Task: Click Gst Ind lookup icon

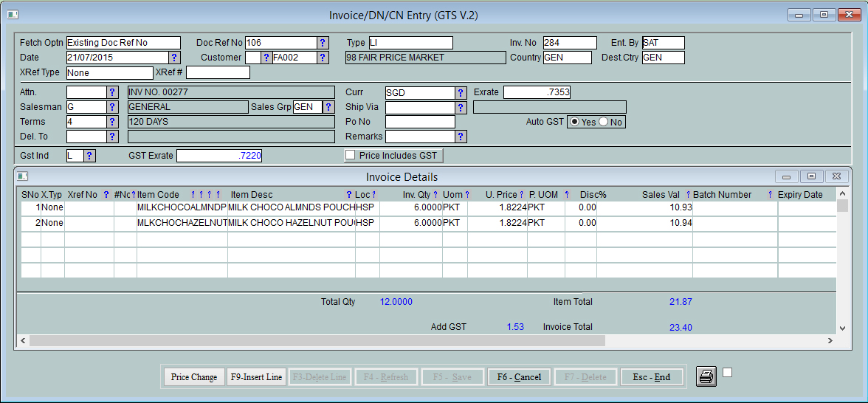Action: [x=89, y=156]
